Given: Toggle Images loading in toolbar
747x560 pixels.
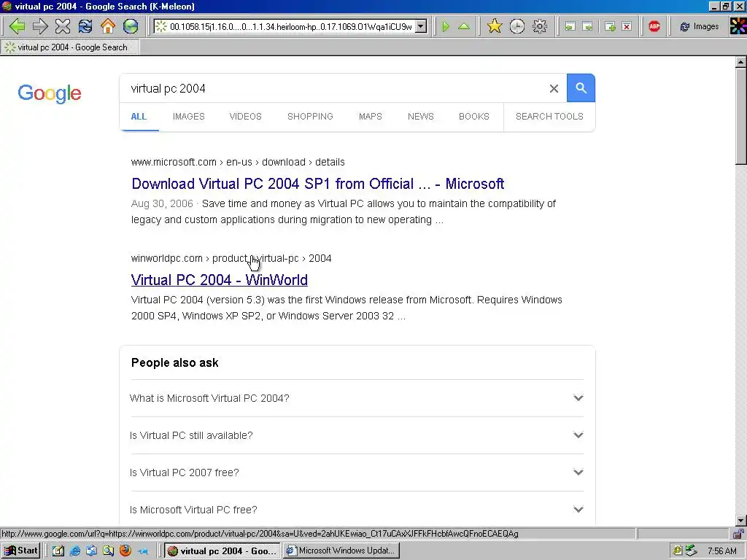Looking at the screenshot, I should pos(700,27).
